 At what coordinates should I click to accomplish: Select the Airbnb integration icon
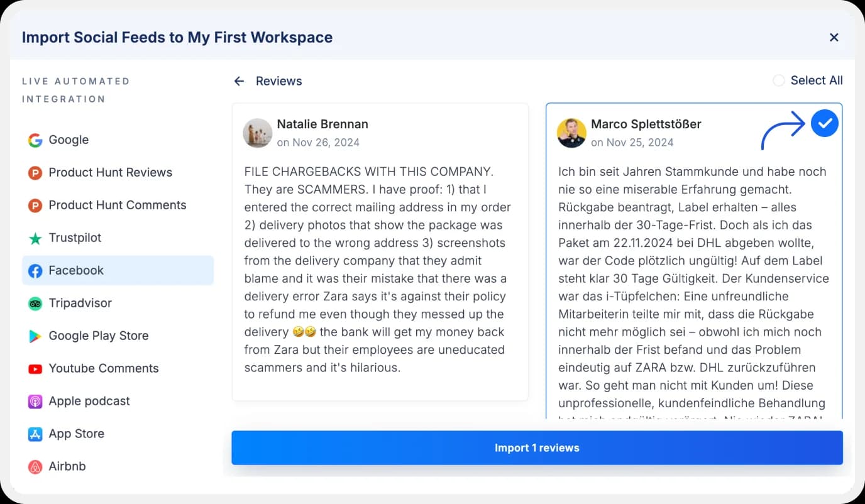(x=36, y=466)
